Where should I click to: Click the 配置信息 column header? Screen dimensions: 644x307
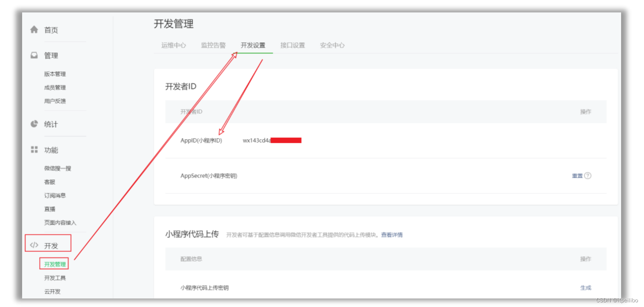191,259
